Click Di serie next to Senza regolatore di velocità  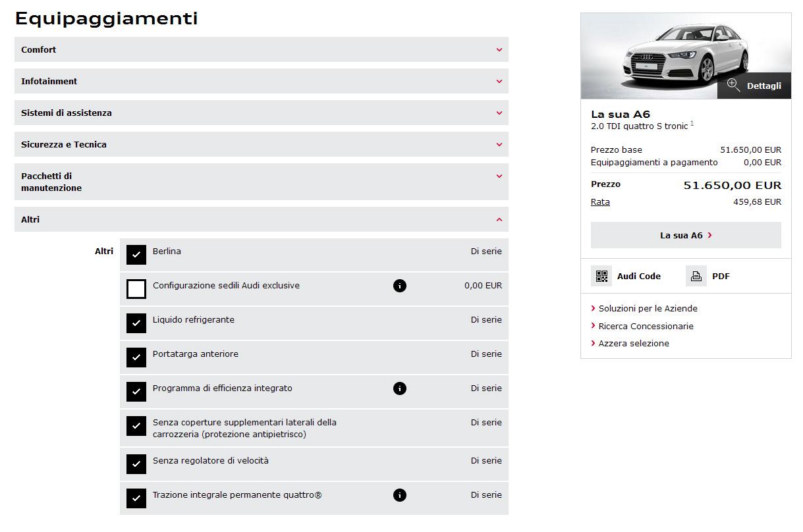[486, 461]
